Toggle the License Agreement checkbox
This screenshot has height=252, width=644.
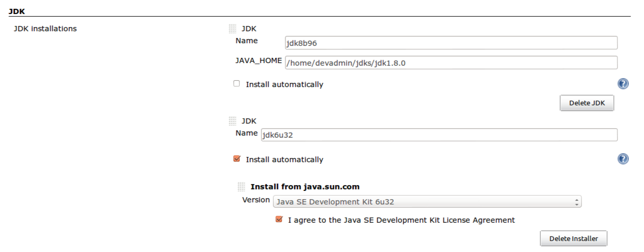coord(279,220)
